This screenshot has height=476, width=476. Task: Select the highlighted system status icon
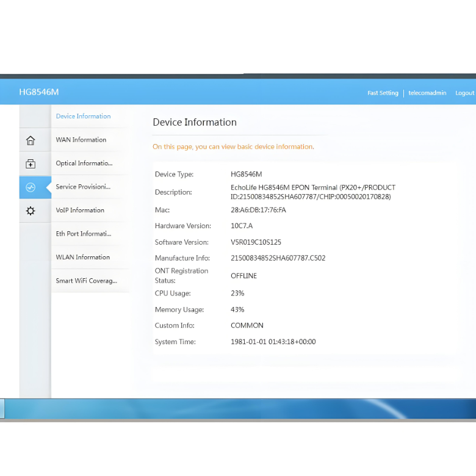pos(31,187)
